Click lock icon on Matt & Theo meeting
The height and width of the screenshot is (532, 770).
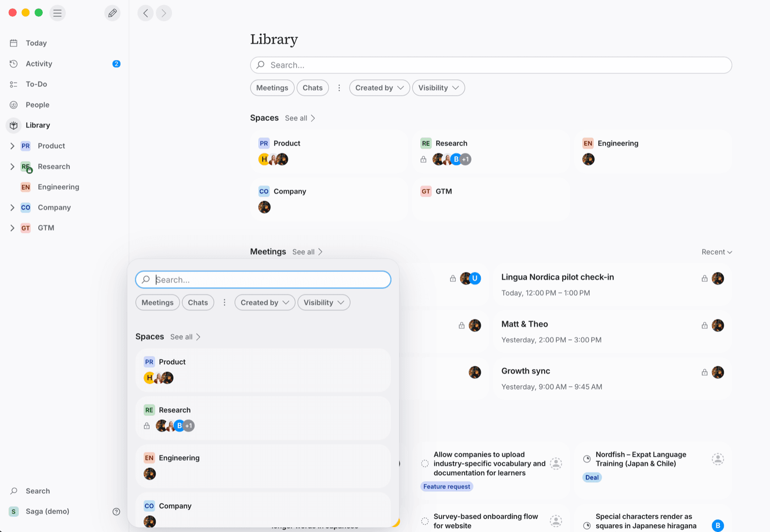click(x=705, y=325)
